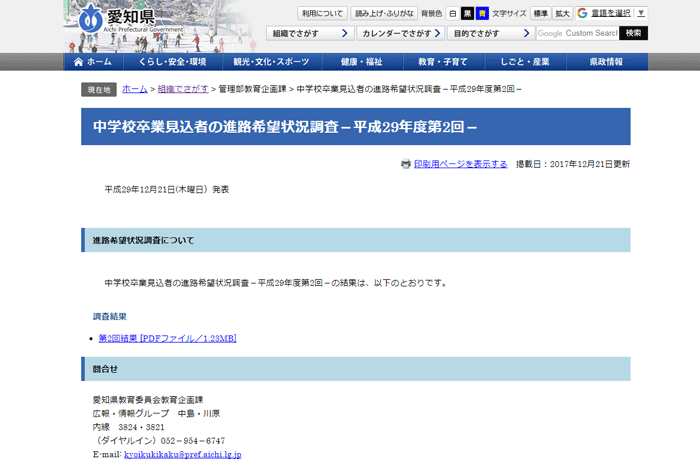Select black background color 黒
This screenshot has height=467, width=700.
click(467, 13)
